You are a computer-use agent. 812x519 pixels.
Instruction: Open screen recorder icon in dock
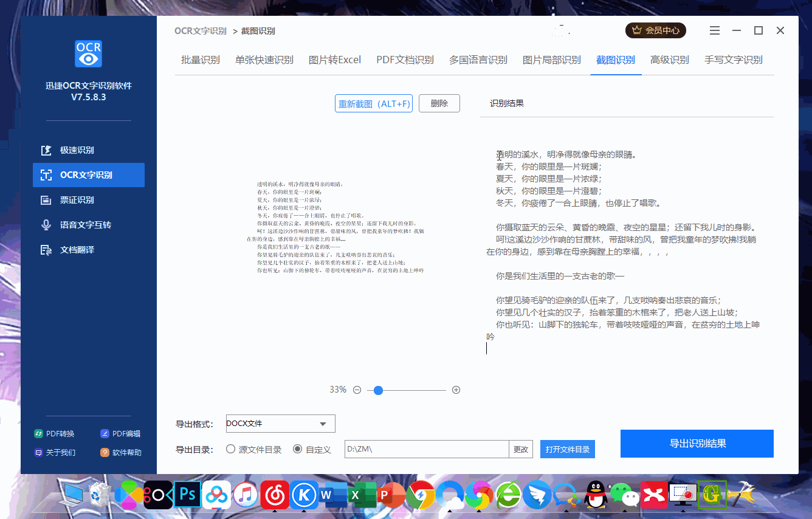click(683, 495)
